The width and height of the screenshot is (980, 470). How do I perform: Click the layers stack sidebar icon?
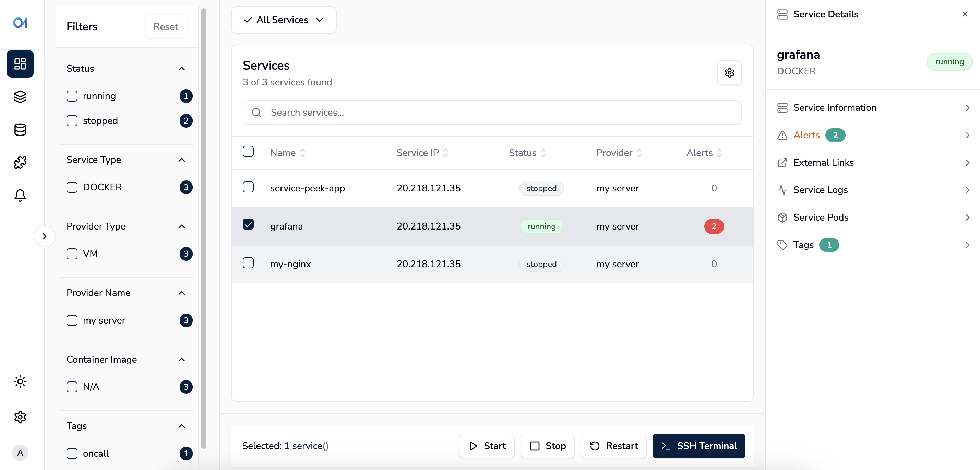tap(20, 97)
